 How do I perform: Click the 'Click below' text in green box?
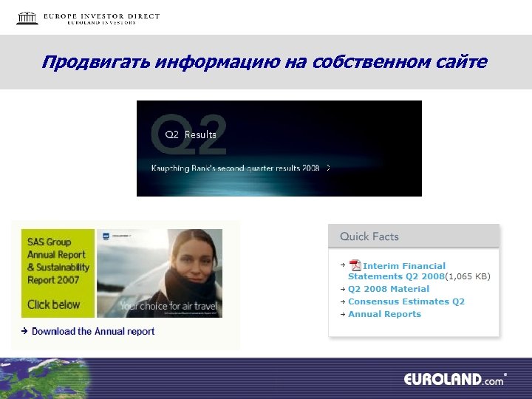(x=54, y=304)
